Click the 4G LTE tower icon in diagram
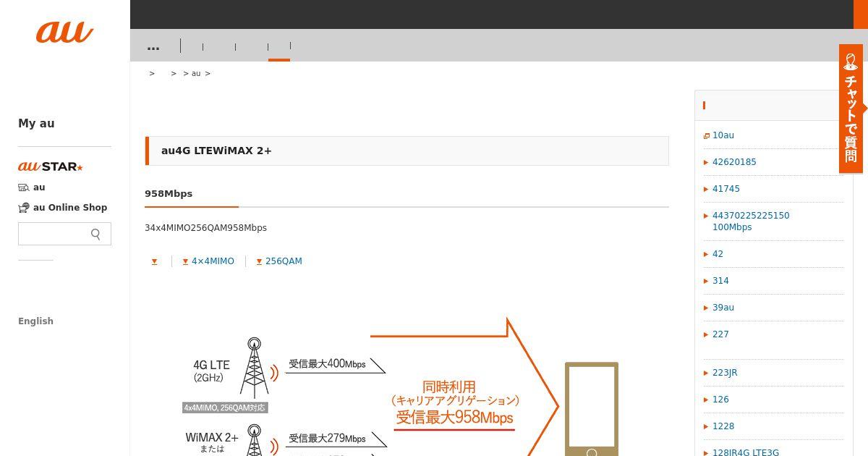 (x=254, y=368)
